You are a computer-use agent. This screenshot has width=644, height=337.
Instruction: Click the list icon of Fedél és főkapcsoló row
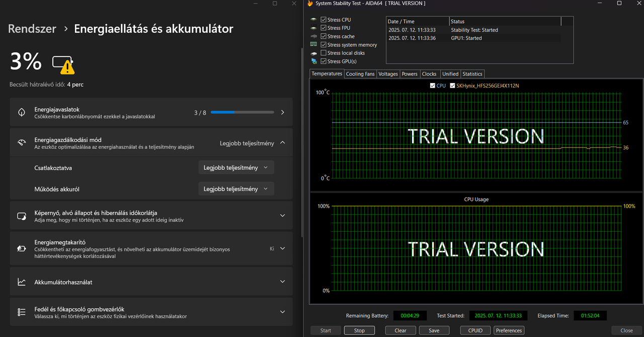pyautogui.click(x=22, y=312)
